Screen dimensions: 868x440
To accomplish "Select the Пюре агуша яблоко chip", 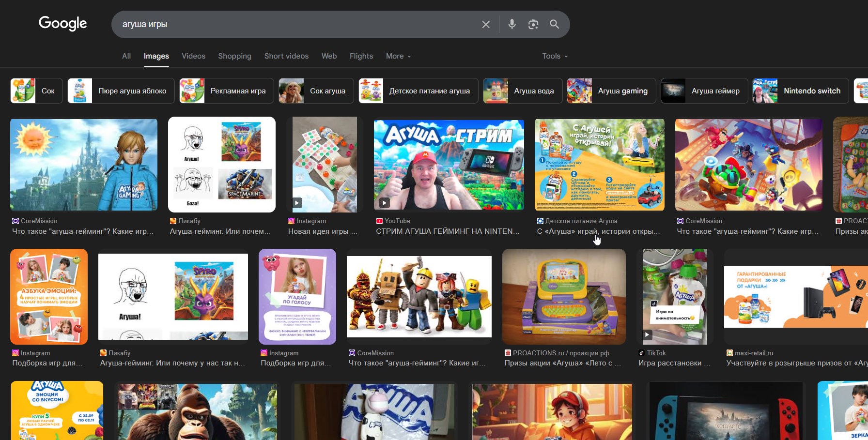I will pos(121,91).
